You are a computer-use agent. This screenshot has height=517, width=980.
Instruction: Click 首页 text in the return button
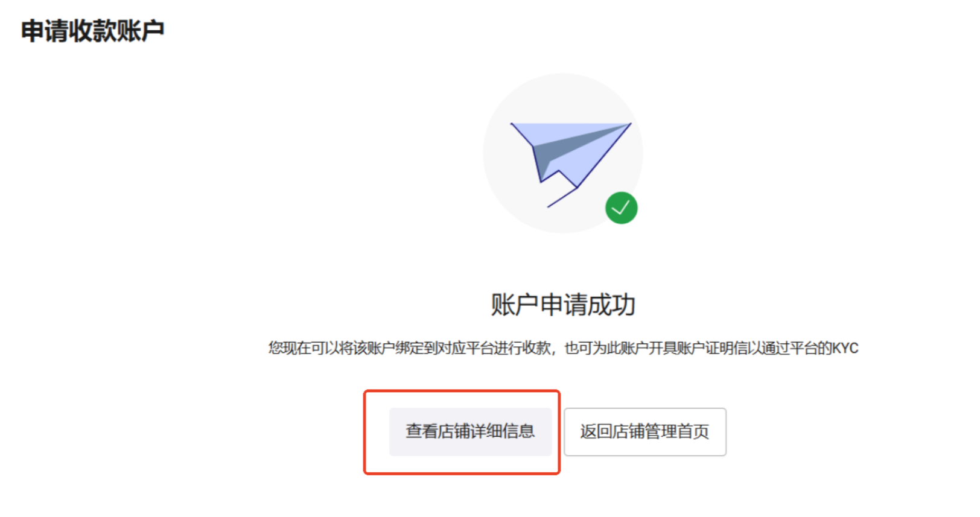click(x=693, y=432)
